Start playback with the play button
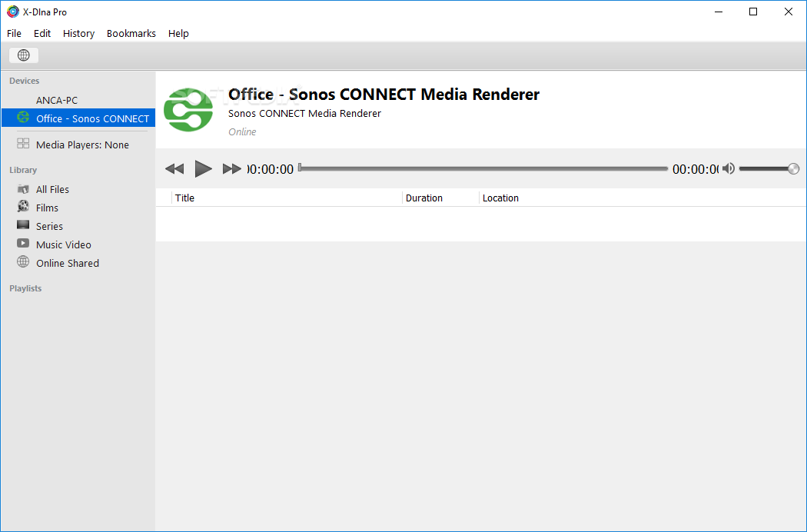 tap(204, 168)
